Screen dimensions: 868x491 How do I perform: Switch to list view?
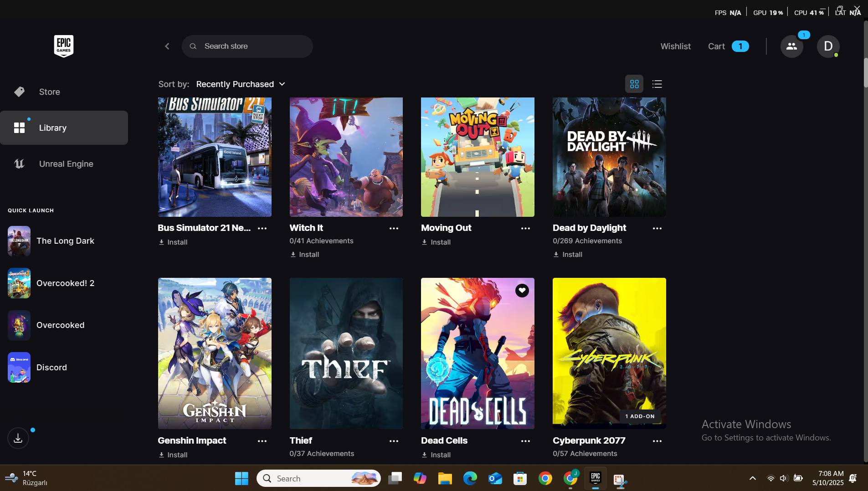[657, 84]
